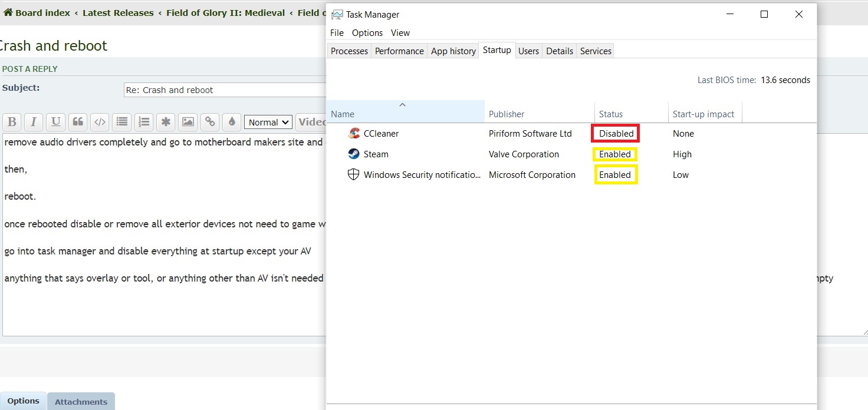Open the font colour droplet picker

232,122
